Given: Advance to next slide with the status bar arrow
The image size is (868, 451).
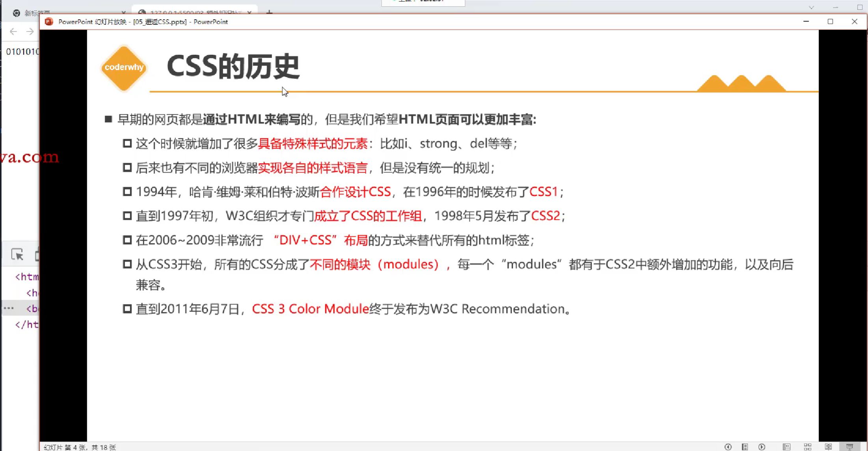Looking at the screenshot, I should (x=762, y=447).
